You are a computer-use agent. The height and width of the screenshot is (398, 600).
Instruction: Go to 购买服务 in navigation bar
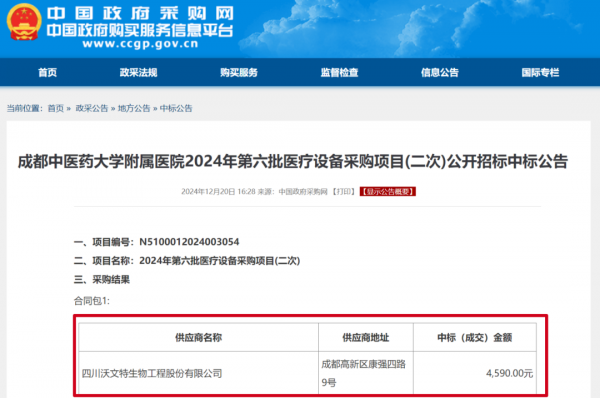tap(239, 72)
